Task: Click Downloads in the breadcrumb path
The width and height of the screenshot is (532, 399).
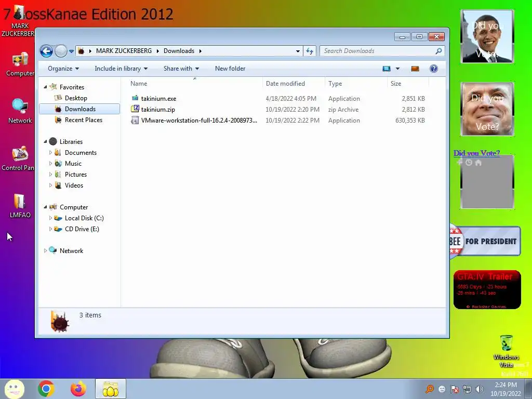Action: (179, 51)
